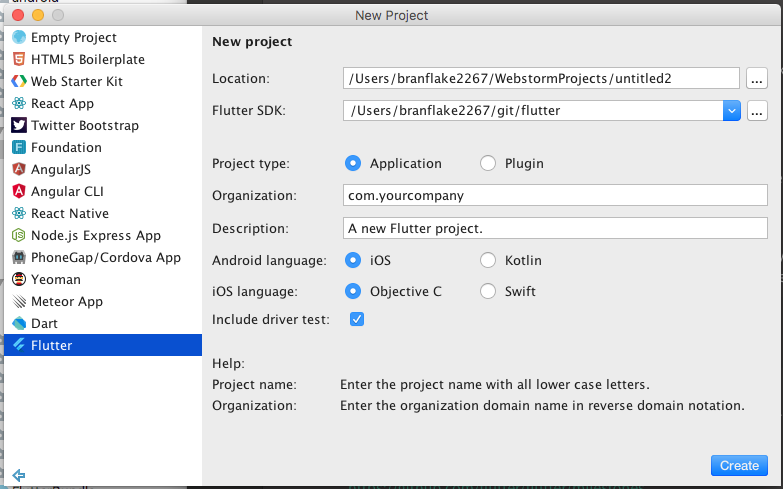
Task: Uncheck the Include driver test checkbox
Action: (357, 319)
